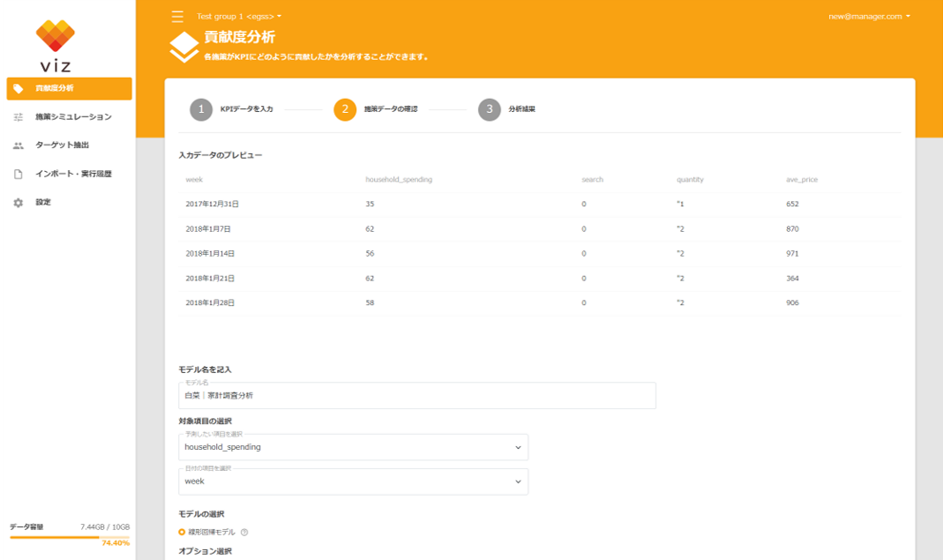Click ave_price value 364
Image resolution: width=943 pixels, height=560 pixels.
point(792,279)
